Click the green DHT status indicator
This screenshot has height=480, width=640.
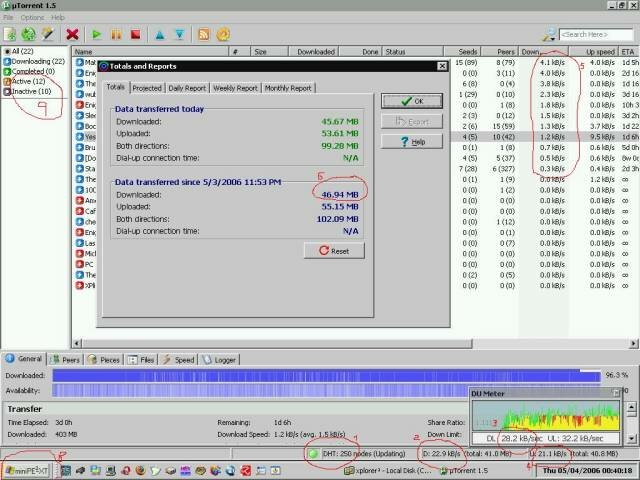[x=313, y=453]
